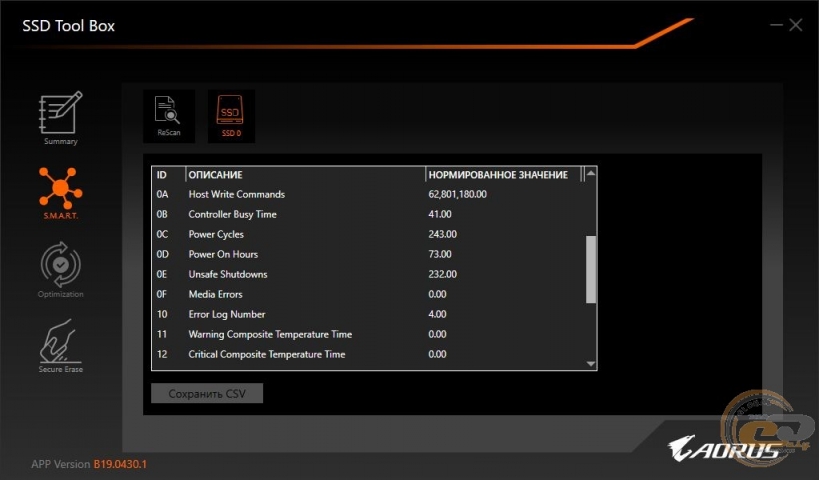Click the AORUS logo
This screenshot has width=819, height=480.
point(726,449)
